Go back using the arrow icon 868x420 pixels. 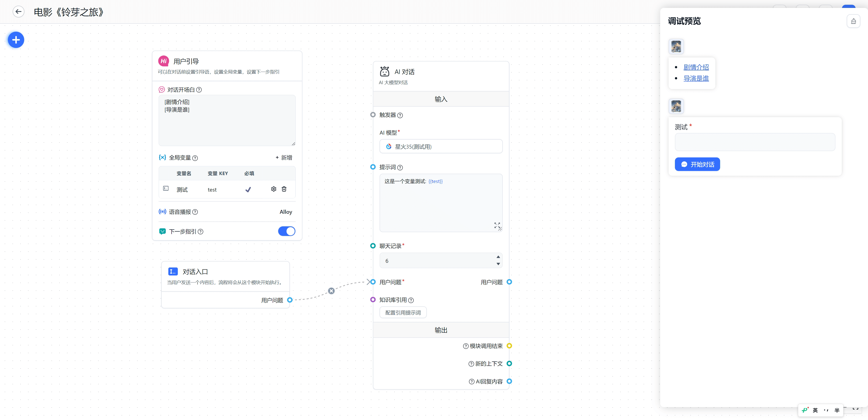tap(19, 12)
